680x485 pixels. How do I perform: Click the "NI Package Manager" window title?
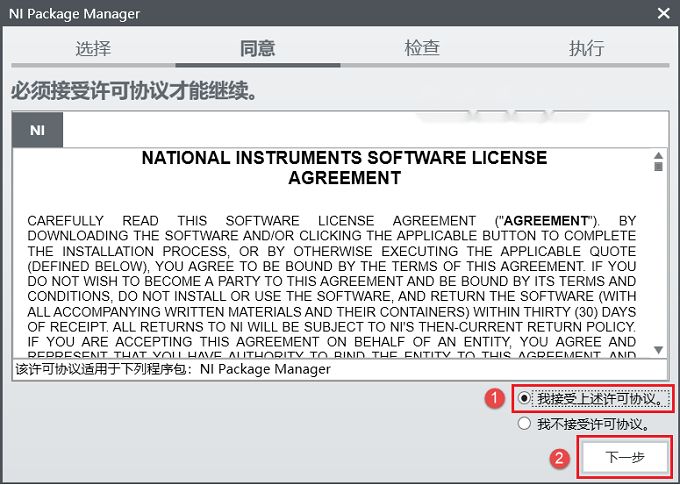74,13
